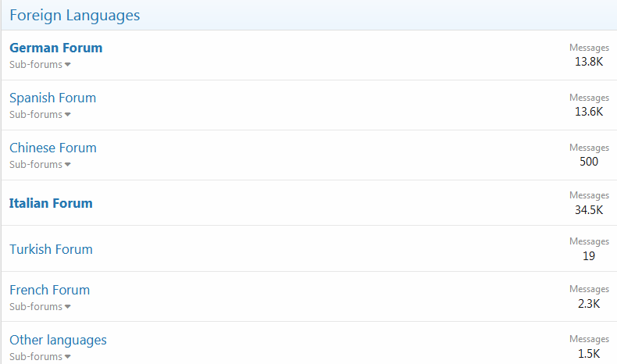Open the Turkish Forum link

click(x=51, y=249)
